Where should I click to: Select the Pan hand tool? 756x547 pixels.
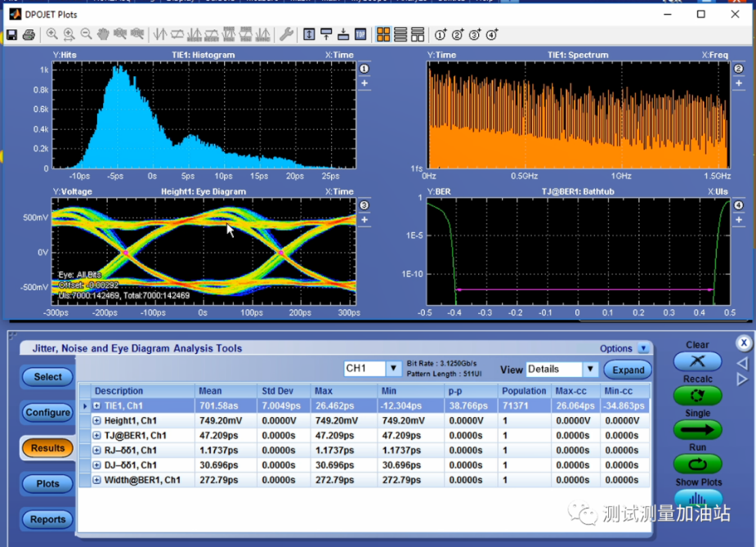103,34
